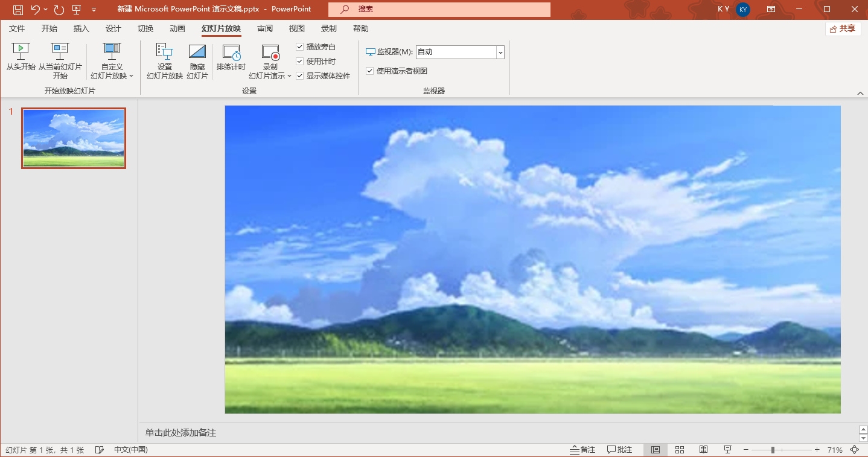The width and height of the screenshot is (868, 457).
Task: Undo the last action
Action: point(36,10)
